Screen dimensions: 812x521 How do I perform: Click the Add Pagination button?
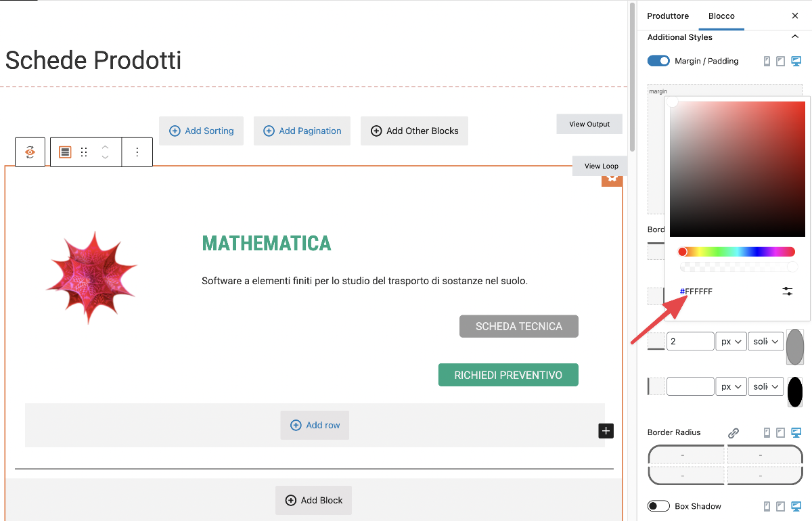coord(302,131)
